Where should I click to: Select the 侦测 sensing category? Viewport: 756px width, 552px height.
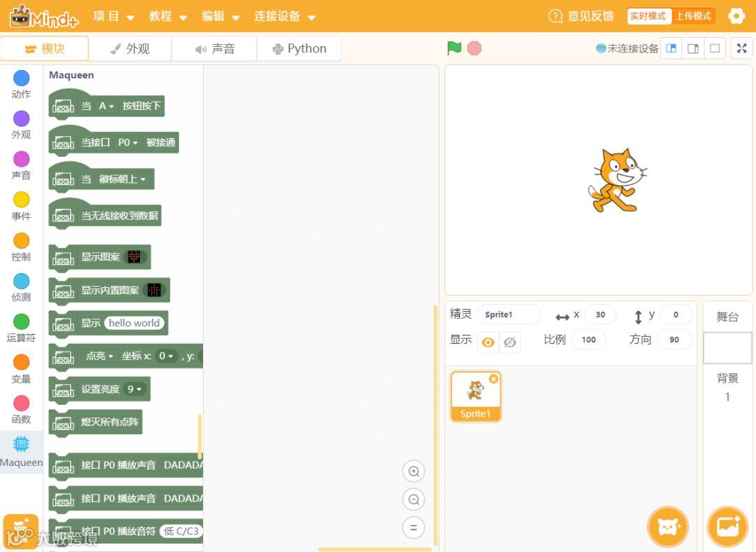[21, 288]
